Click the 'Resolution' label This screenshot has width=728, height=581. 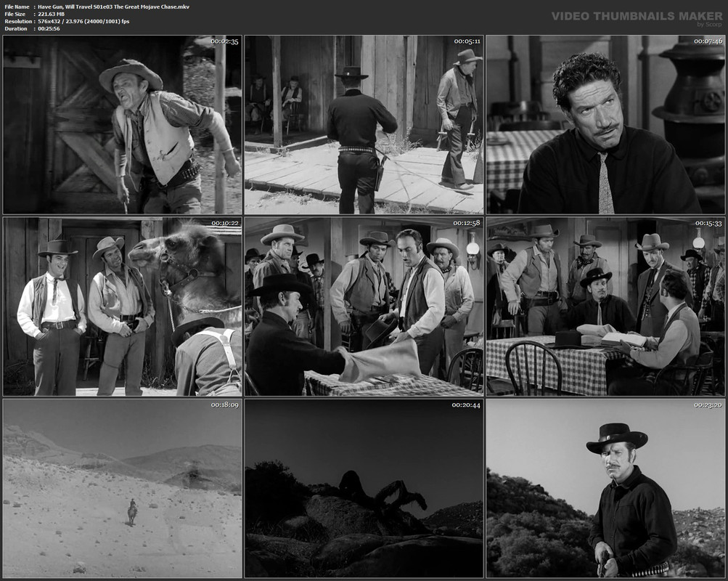(19, 21)
